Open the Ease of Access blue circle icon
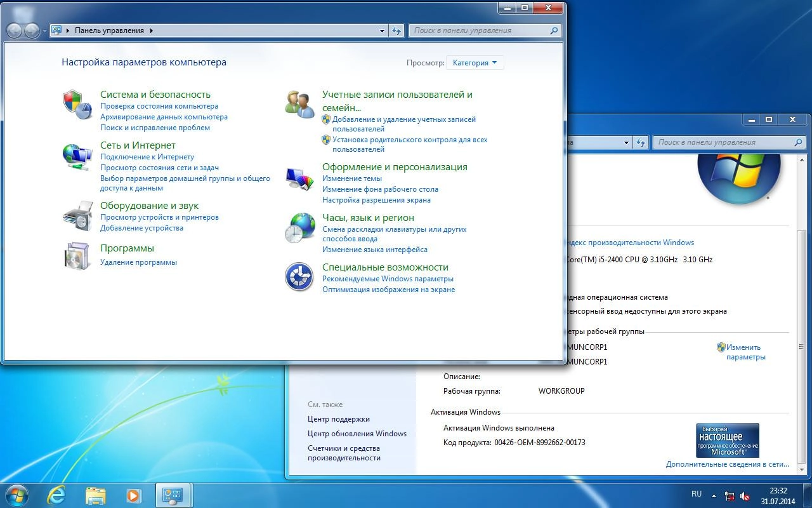 (x=299, y=277)
